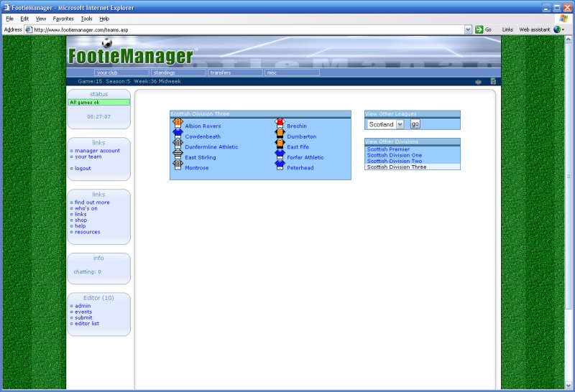This screenshot has height=392, width=575.
Task: Open the admin editor link
Action: coord(83,306)
